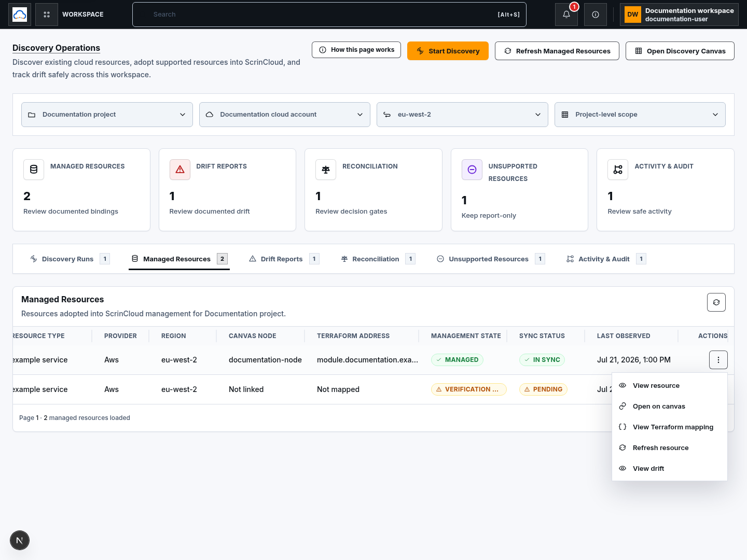Open the notifications bell
747x560 pixels.
[x=566, y=15]
